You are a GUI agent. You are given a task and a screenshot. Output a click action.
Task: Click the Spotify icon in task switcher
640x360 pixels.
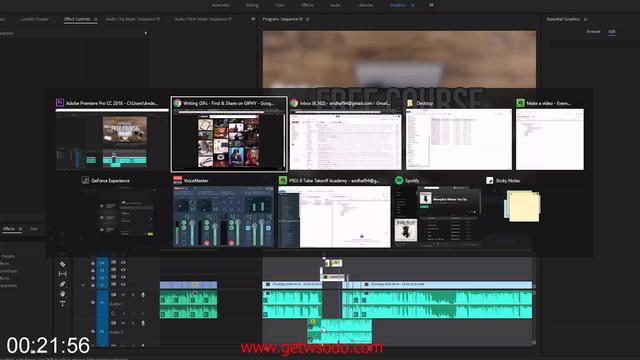tap(399, 180)
